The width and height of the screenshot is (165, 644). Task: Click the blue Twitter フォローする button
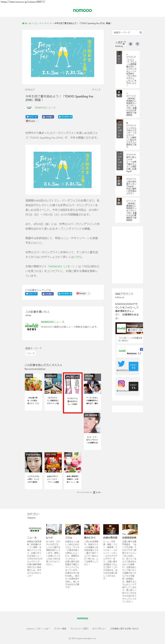coord(133,366)
